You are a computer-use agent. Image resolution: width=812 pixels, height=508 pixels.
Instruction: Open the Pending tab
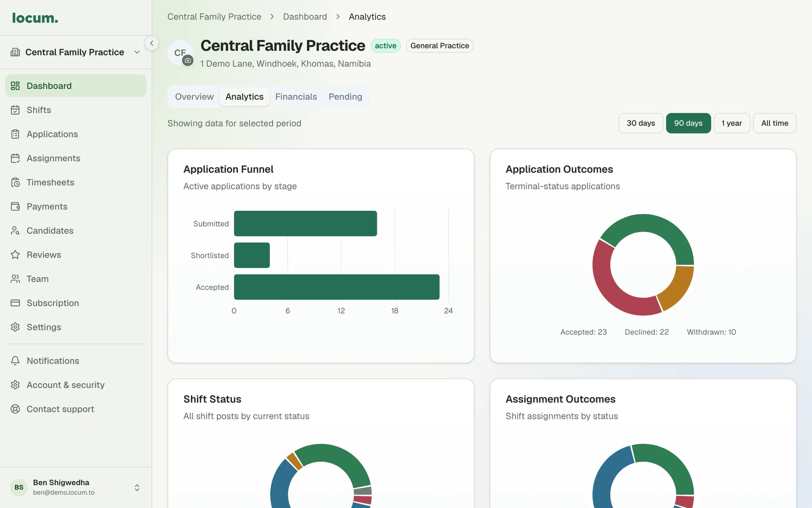(x=345, y=97)
